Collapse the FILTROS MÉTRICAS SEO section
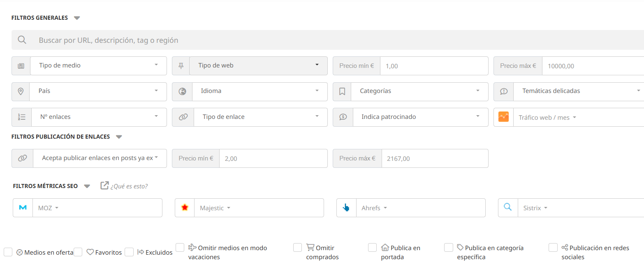 (87, 186)
